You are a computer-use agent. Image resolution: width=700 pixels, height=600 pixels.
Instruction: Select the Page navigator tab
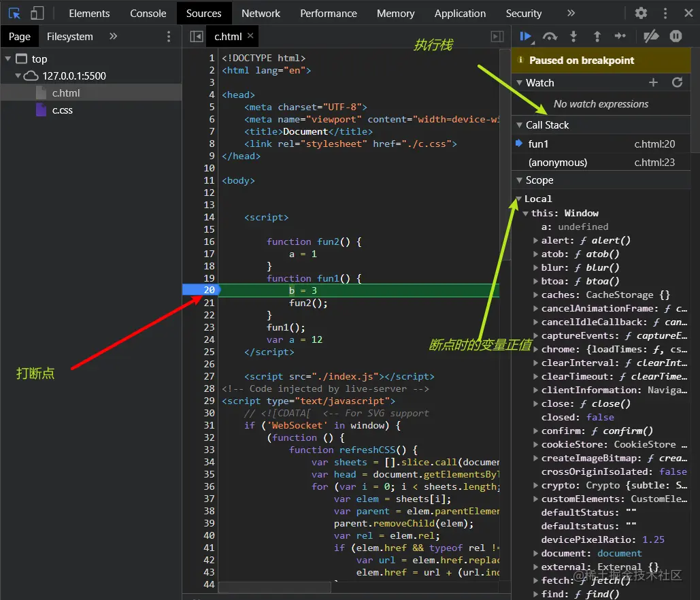[20, 37]
